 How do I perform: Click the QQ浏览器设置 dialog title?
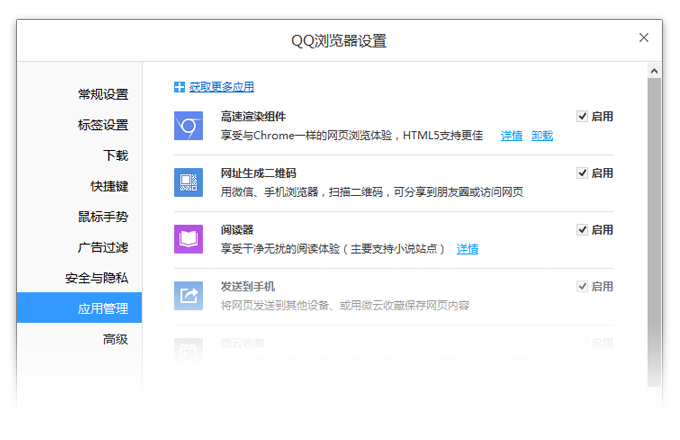[339, 41]
